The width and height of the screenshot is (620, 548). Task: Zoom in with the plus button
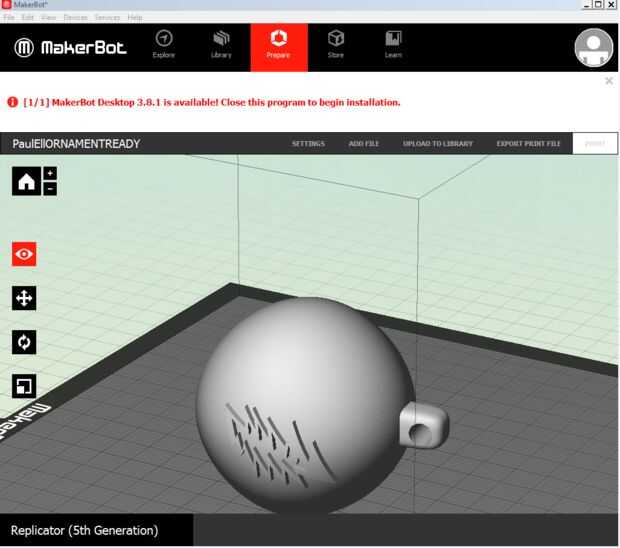click(50, 173)
